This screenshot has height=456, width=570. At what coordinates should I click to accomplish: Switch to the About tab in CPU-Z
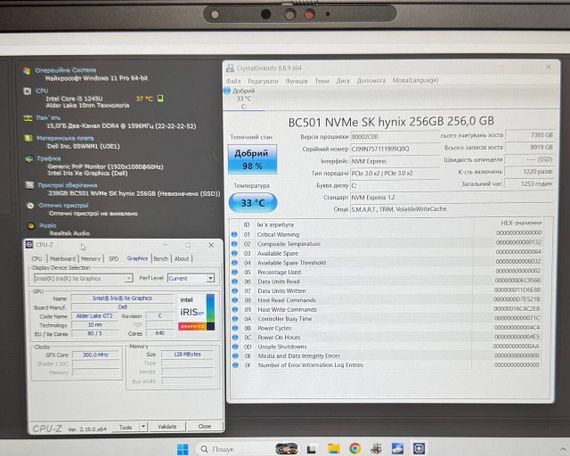click(x=181, y=259)
